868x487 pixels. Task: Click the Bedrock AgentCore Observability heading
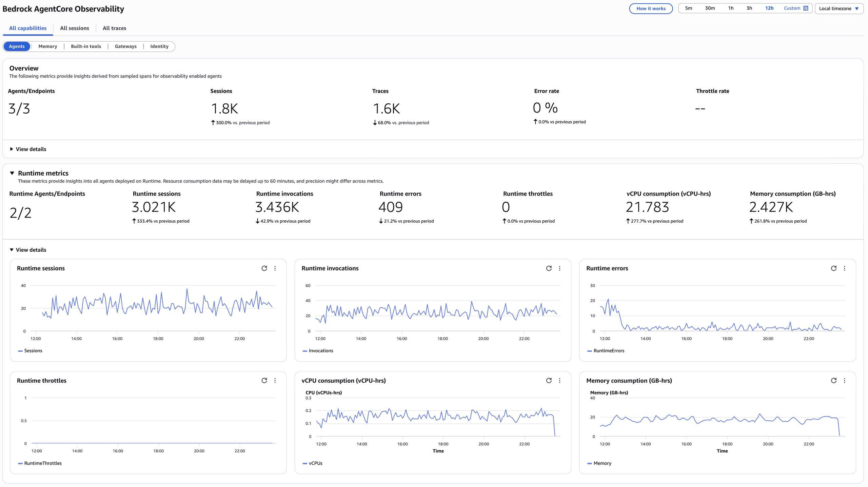pos(63,9)
